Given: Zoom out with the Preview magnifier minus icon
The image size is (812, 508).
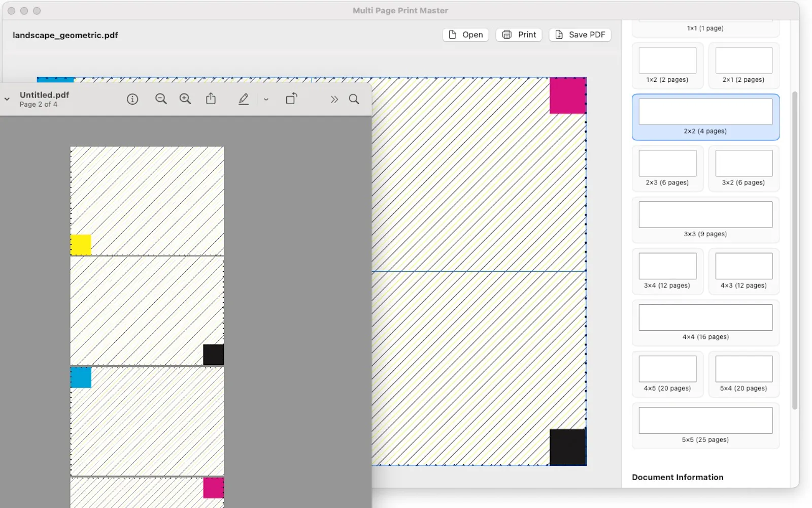Looking at the screenshot, I should tap(161, 99).
